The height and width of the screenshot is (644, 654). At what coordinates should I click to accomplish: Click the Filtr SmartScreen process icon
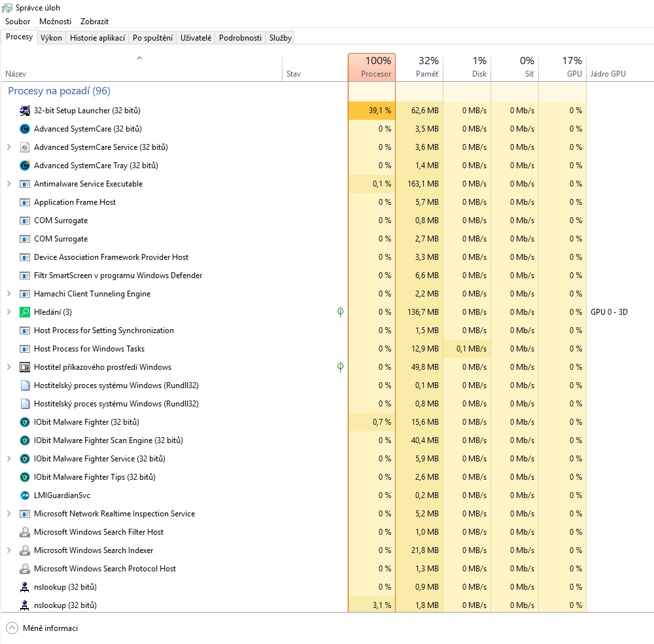(x=25, y=276)
